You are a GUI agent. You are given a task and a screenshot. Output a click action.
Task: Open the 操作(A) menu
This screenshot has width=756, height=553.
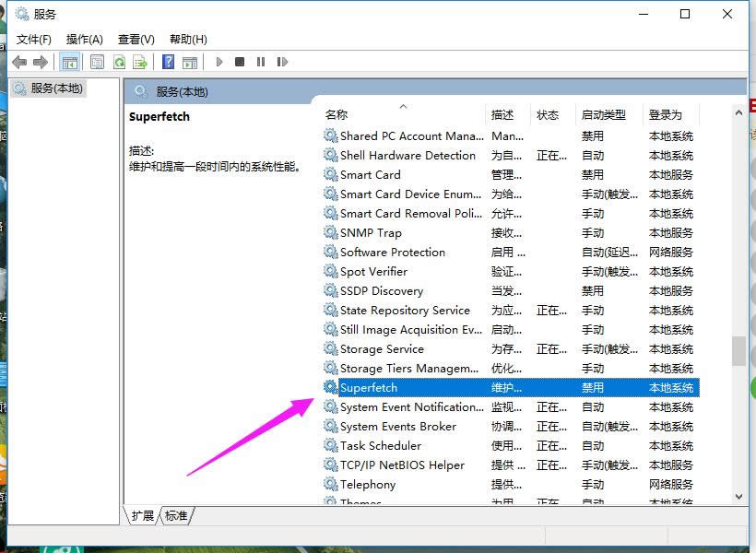coord(85,39)
